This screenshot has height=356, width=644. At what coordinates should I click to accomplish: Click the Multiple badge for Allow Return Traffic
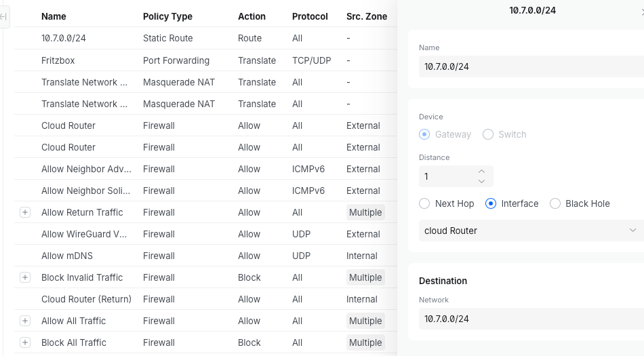(x=365, y=212)
